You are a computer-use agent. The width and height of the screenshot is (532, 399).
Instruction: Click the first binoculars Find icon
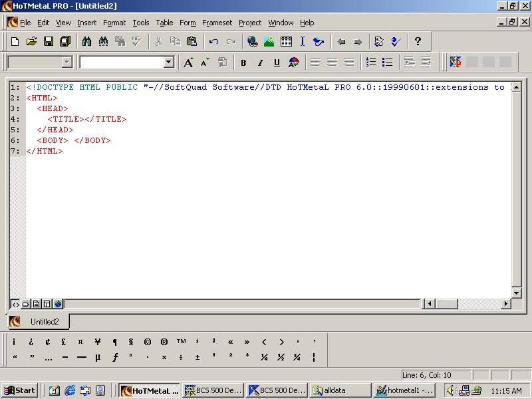(x=86, y=42)
